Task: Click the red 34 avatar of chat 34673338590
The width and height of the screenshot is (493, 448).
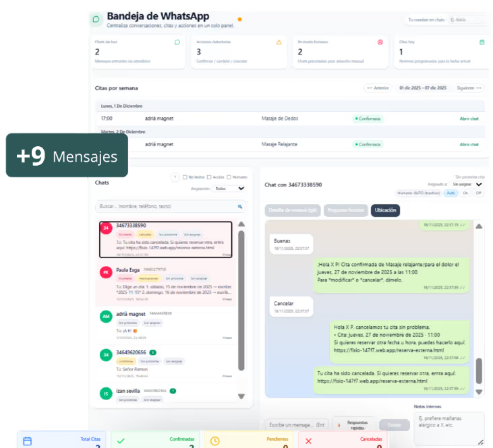Action: click(x=106, y=228)
